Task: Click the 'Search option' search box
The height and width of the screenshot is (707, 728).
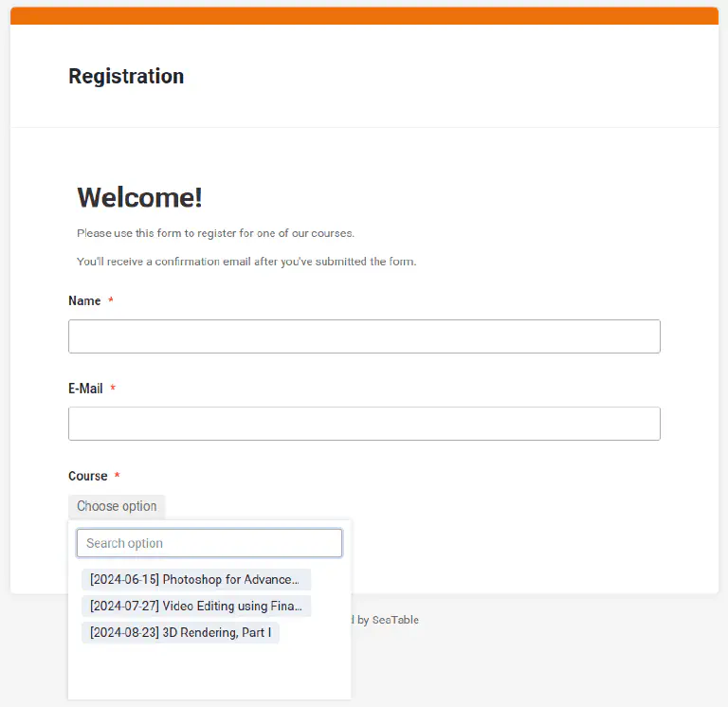Action: [x=209, y=543]
